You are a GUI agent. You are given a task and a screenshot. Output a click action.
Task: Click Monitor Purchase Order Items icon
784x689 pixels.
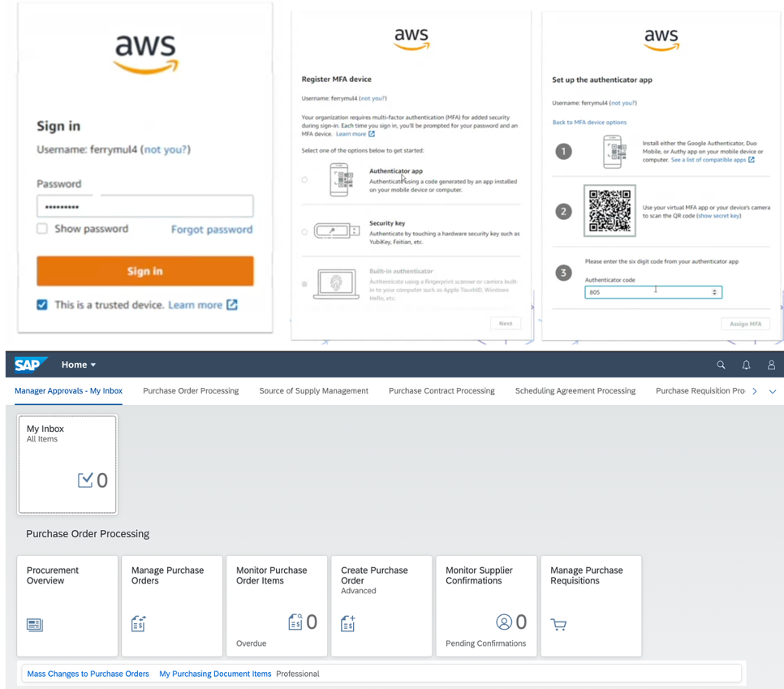coord(295,622)
